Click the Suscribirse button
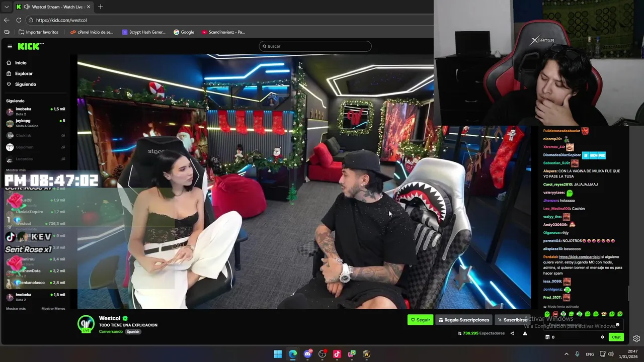644x362 pixels. click(512, 320)
